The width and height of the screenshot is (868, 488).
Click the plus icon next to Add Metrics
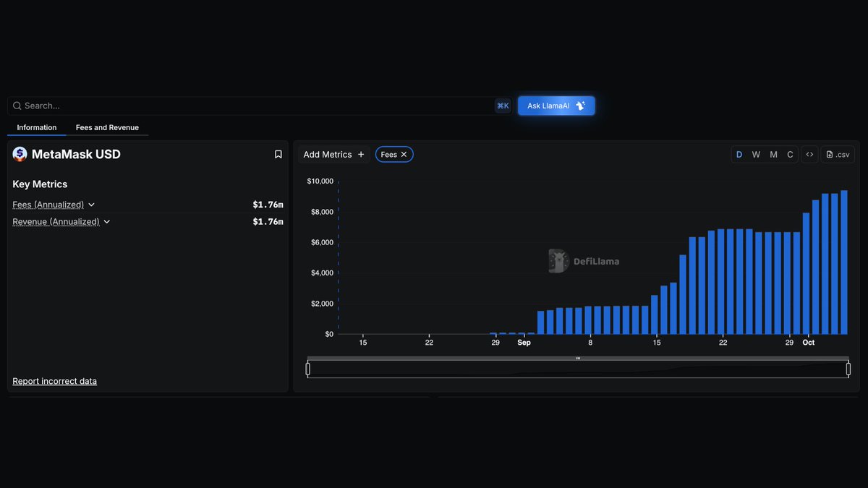tap(361, 155)
